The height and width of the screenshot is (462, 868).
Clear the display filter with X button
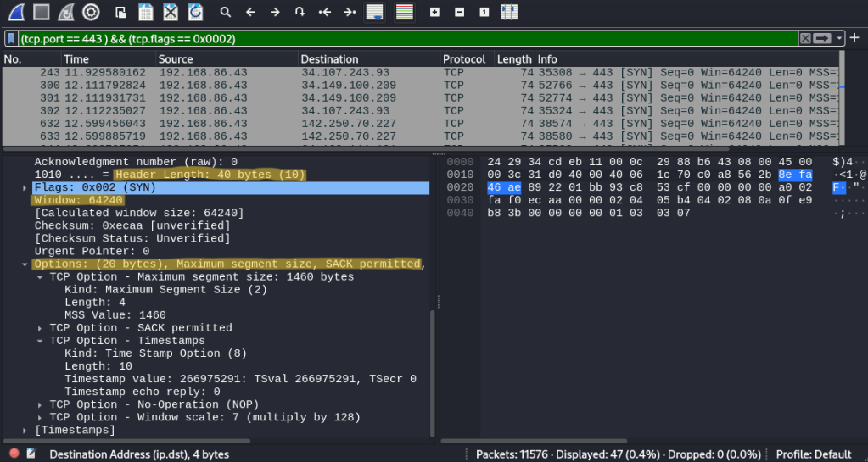pos(804,38)
